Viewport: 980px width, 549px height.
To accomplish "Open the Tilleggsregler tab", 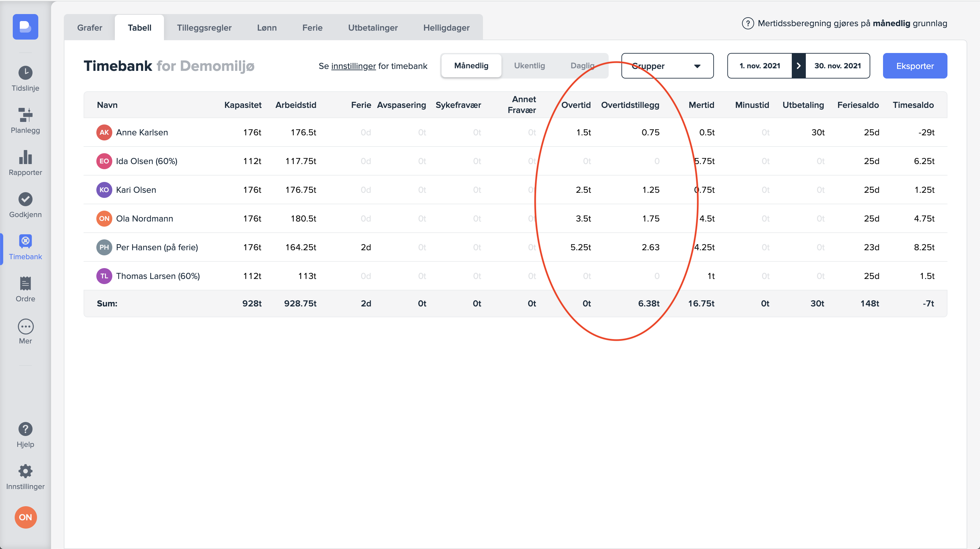I will tap(204, 28).
